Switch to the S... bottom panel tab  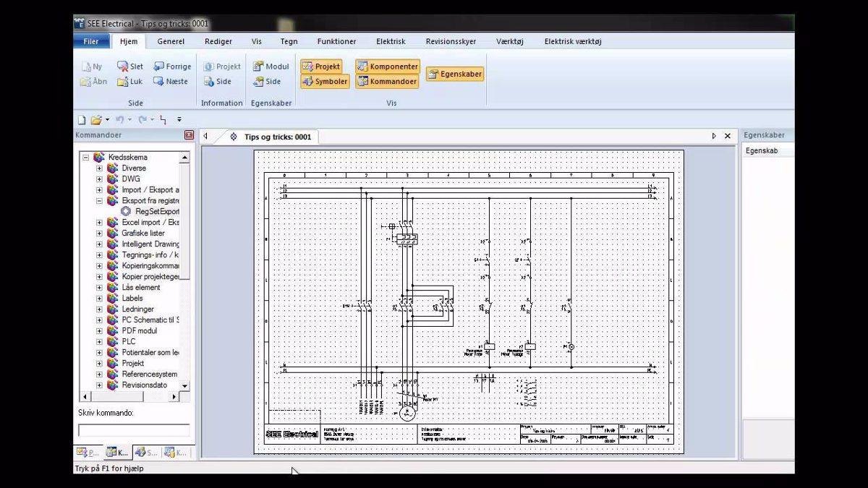pos(145,453)
